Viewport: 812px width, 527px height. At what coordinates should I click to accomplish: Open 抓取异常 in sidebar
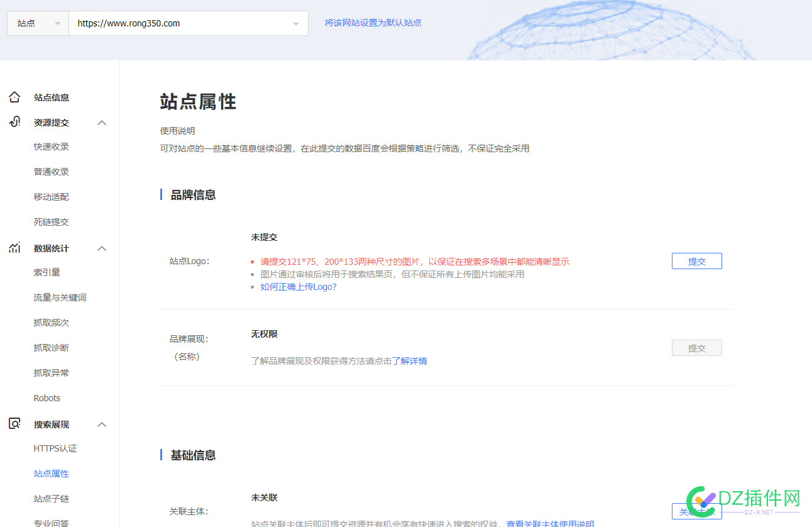click(52, 373)
